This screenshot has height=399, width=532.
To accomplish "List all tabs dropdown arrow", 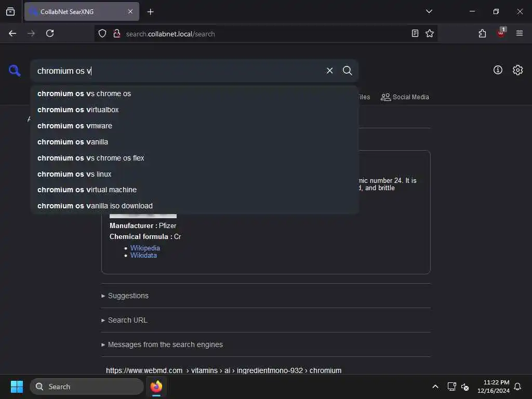I will click(x=429, y=11).
